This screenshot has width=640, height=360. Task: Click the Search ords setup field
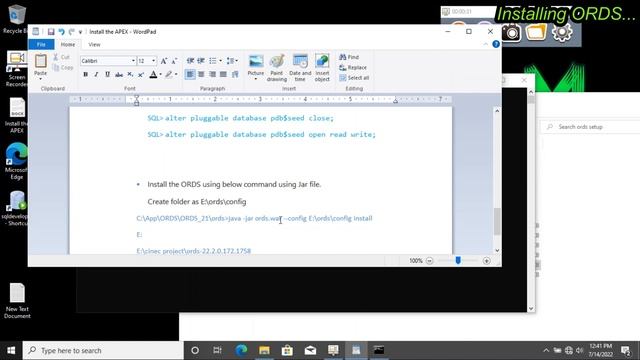point(590,127)
